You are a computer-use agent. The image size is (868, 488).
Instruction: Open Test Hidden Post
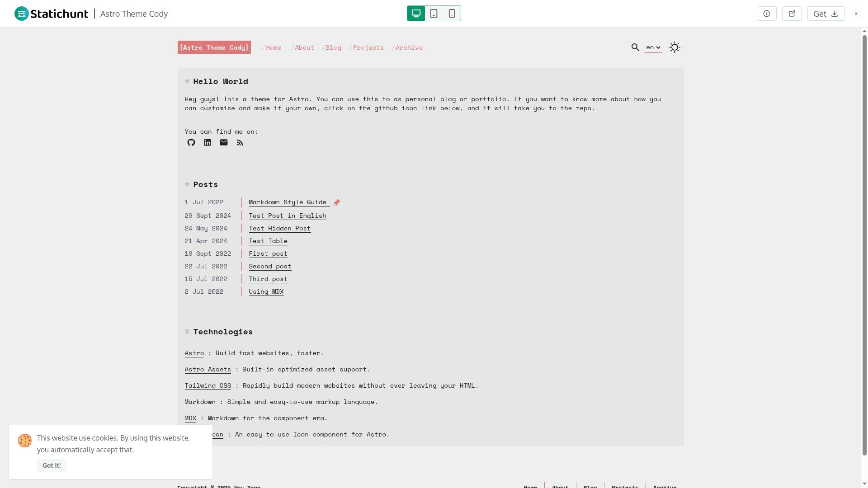[x=280, y=229]
